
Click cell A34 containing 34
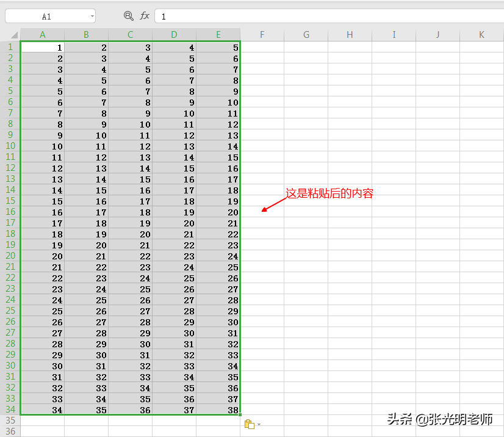[x=43, y=410]
